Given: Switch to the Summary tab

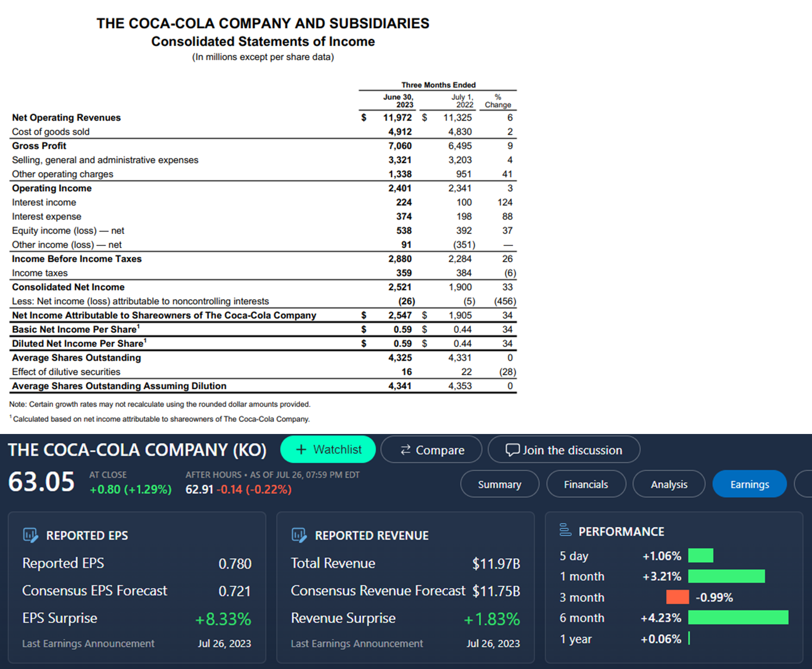Looking at the screenshot, I should (x=500, y=484).
